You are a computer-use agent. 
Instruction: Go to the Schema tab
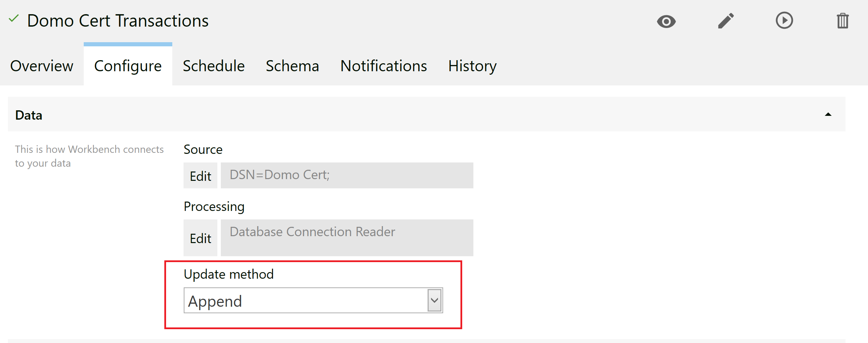click(292, 66)
